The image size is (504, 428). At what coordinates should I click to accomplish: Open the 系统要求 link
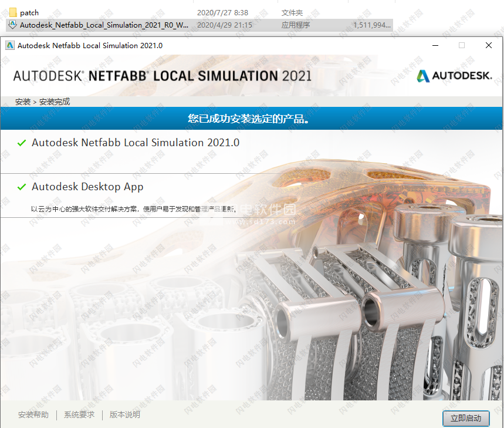pyautogui.click(x=79, y=414)
